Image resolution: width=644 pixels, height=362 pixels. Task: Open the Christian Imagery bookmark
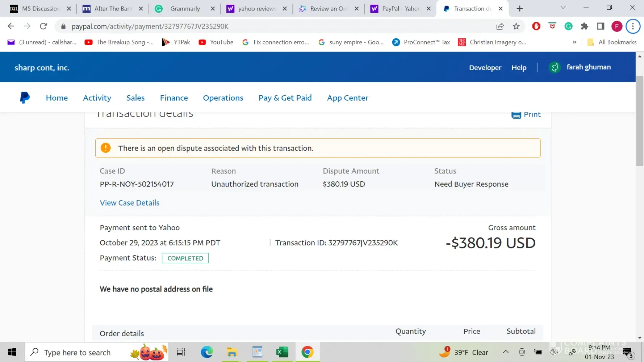coord(492,42)
